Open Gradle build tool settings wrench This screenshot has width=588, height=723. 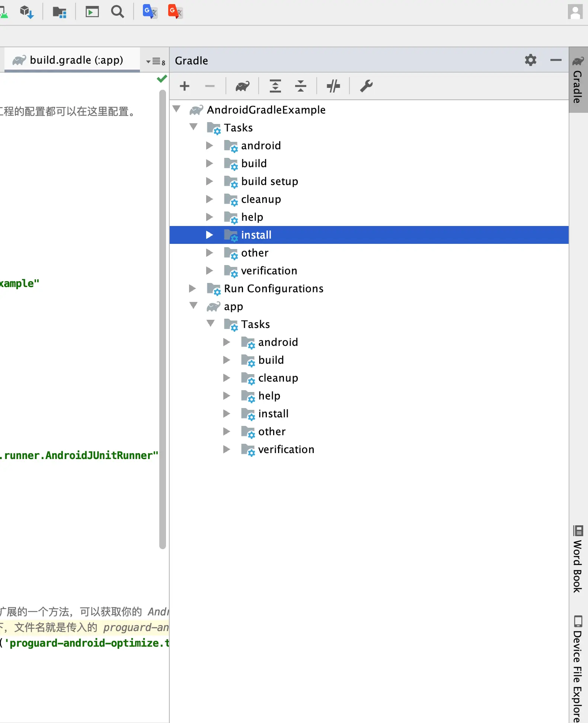click(366, 86)
